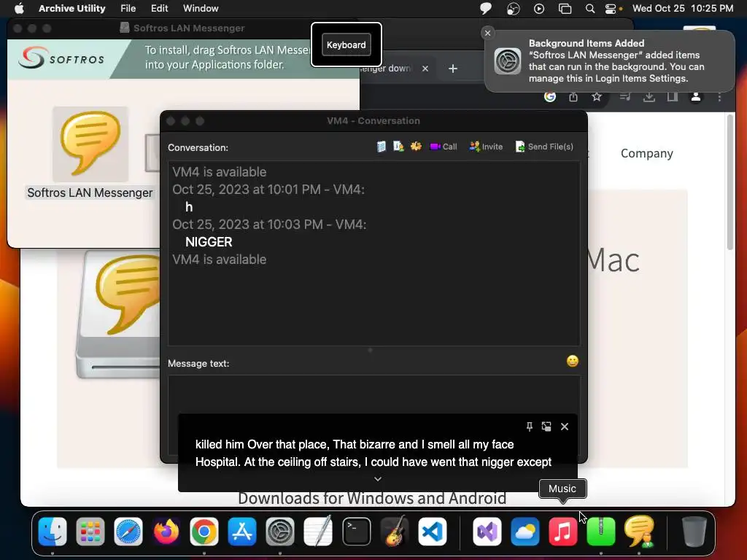Open Chrome downloads icon
Image resolution: width=747 pixels, height=560 pixels.
pos(649,97)
